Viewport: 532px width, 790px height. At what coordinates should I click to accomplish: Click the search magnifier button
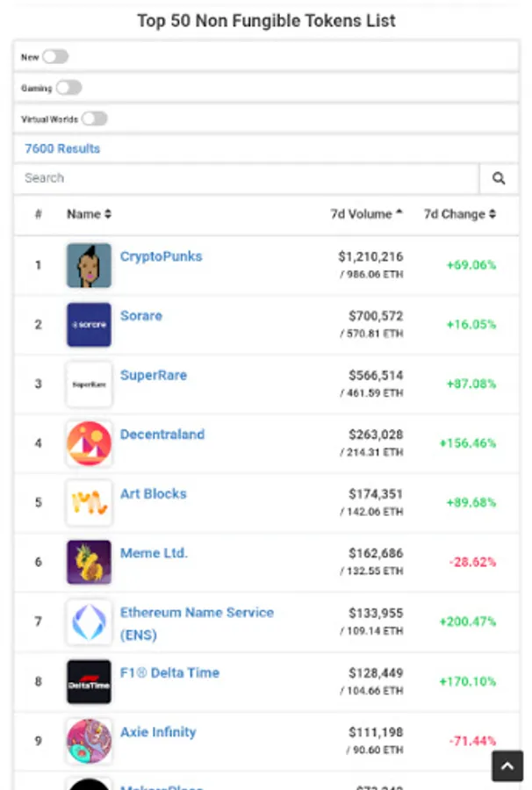pos(499,178)
